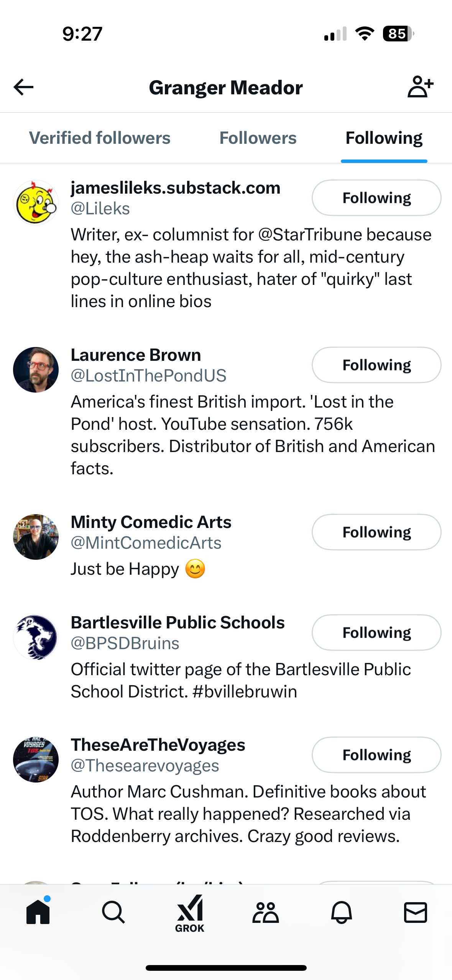Switch to Verified followers tab
This screenshot has height=980, width=452.
(100, 138)
